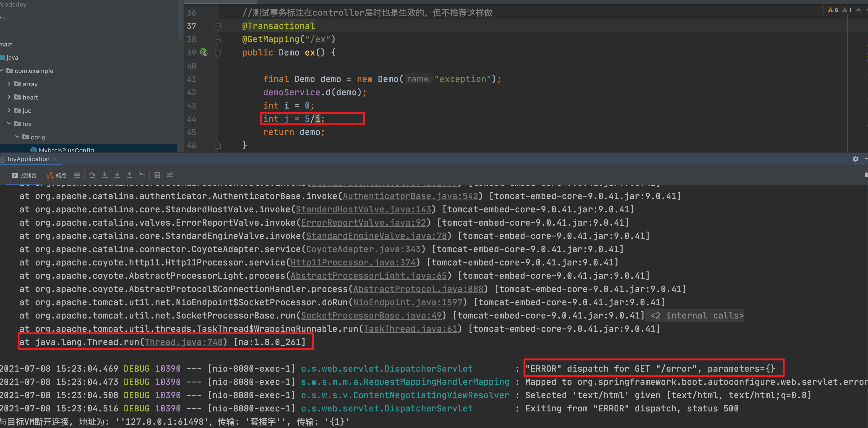Click the weak warning indicator showing 1
Viewport: 868px width, 428px height.
tap(846, 10)
